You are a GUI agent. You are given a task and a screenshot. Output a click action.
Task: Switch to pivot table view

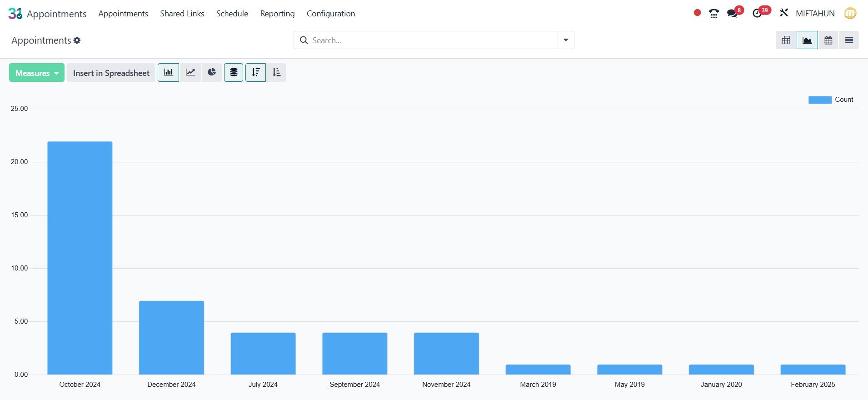click(x=786, y=40)
